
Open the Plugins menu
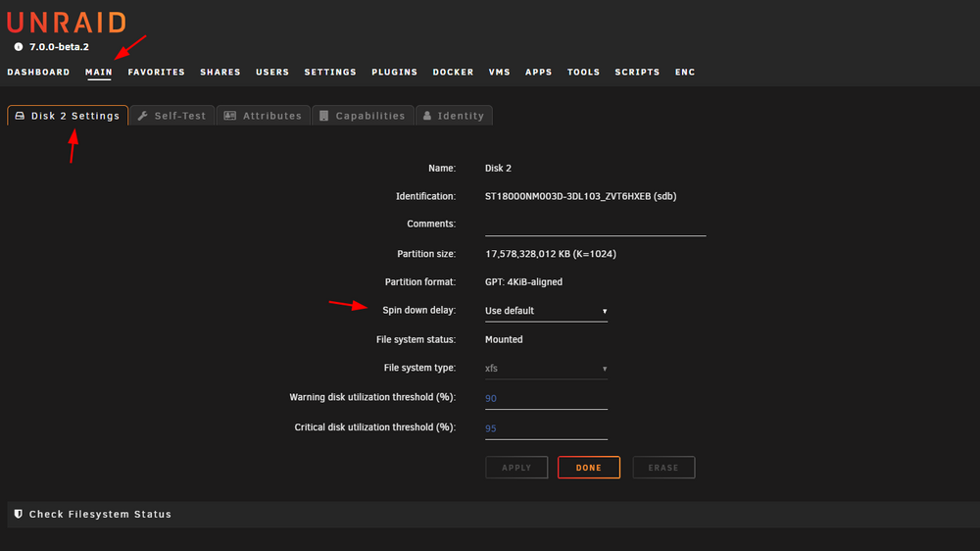pos(394,72)
